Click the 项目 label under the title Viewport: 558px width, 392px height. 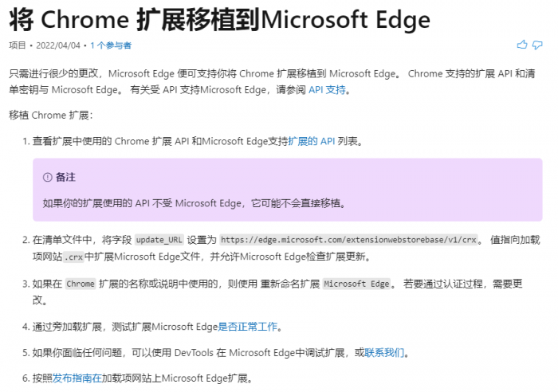[x=17, y=45]
